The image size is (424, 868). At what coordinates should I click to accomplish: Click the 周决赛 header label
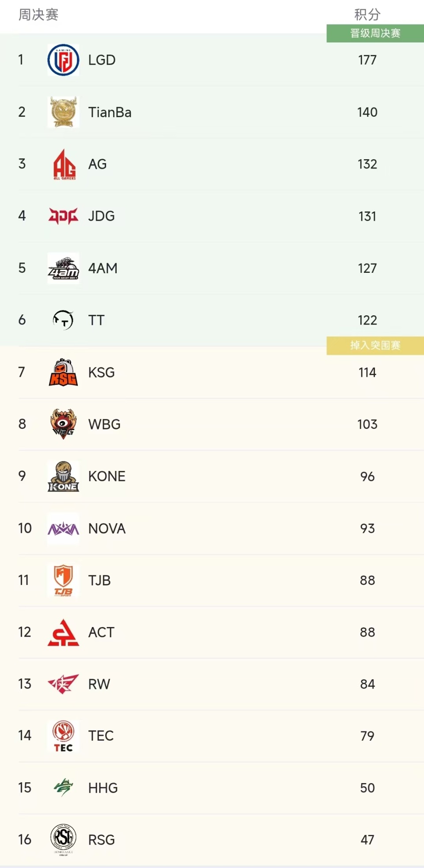pyautogui.click(x=38, y=15)
